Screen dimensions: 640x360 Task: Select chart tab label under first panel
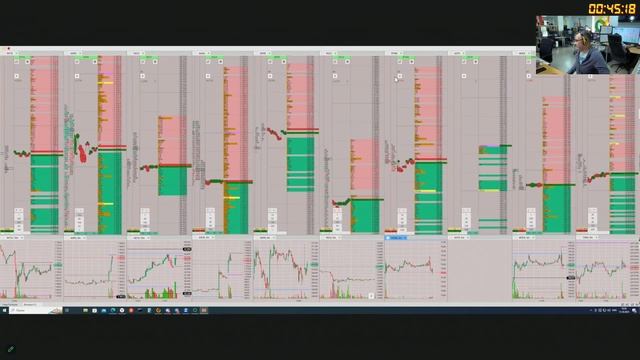tap(12, 238)
